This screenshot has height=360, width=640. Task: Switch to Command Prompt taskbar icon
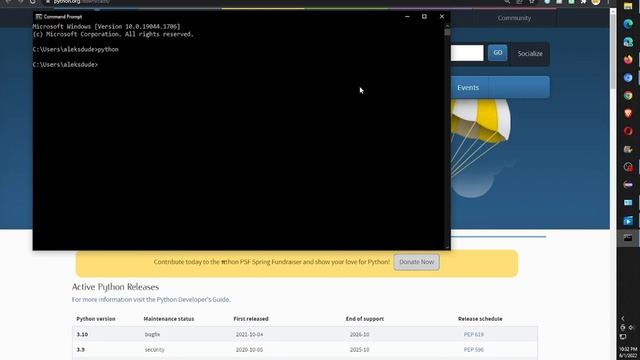coord(628,238)
